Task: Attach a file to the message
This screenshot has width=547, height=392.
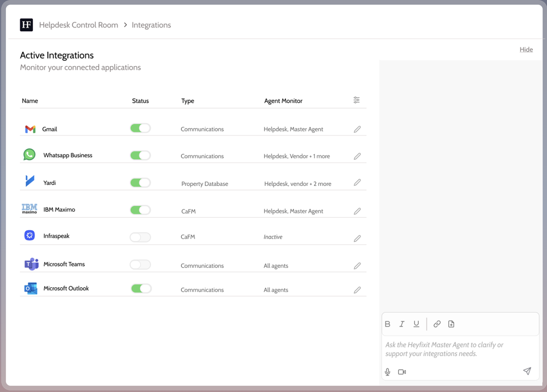Action: pos(451,324)
